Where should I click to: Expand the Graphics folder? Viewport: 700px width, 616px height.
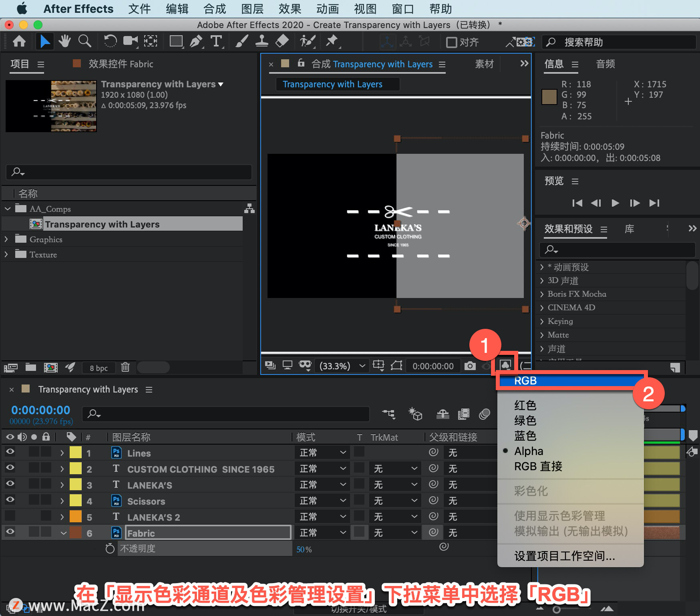6,239
